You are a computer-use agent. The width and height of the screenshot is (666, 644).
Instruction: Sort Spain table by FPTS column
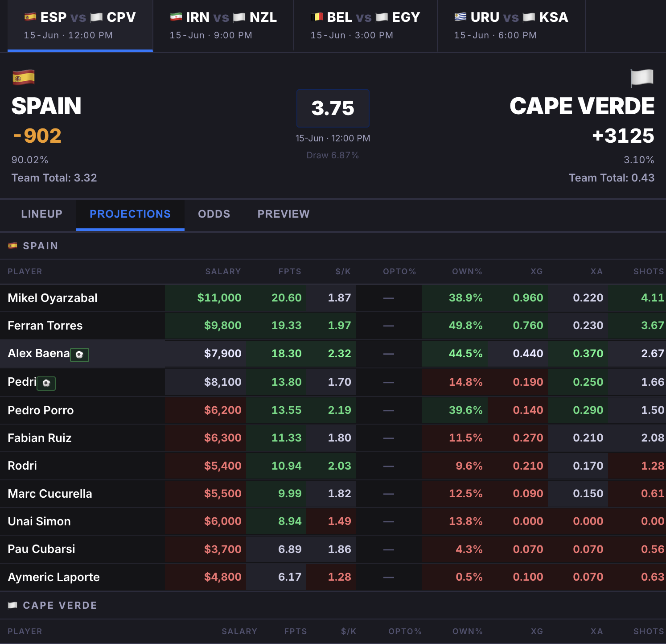290,272
